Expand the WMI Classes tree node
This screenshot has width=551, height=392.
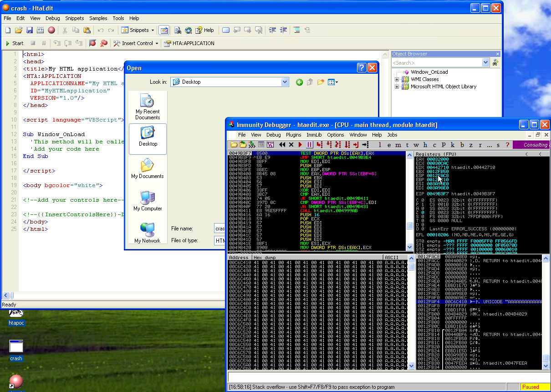click(397, 79)
